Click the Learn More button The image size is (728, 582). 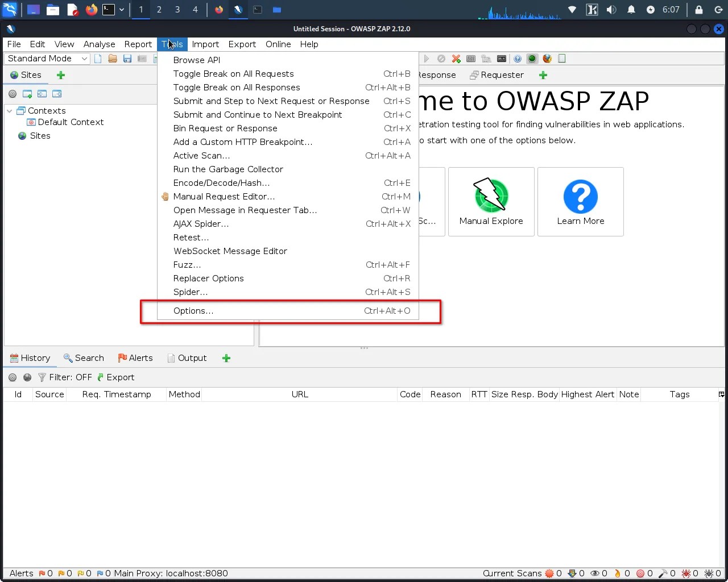click(580, 202)
